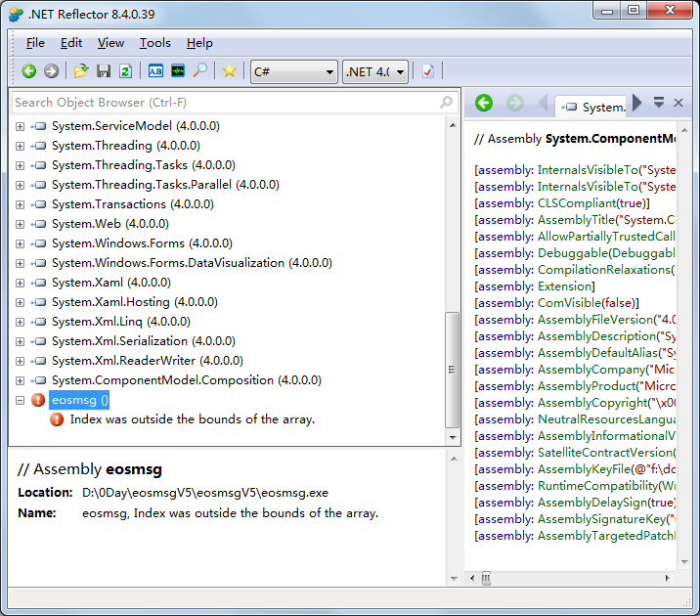Image resolution: width=700 pixels, height=616 pixels.
Task: Select System.Xml.Serialization (4.0.0.0)
Action: [x=144, y=341]
